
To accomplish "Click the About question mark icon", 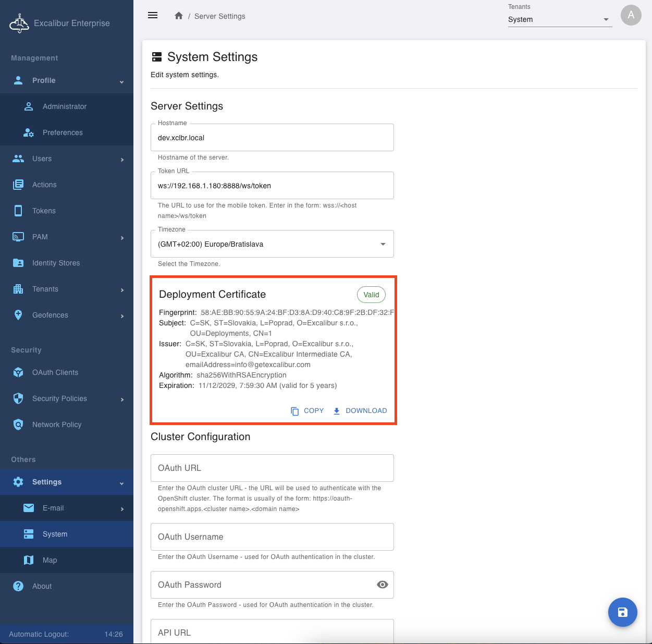I will coord(18,586).
